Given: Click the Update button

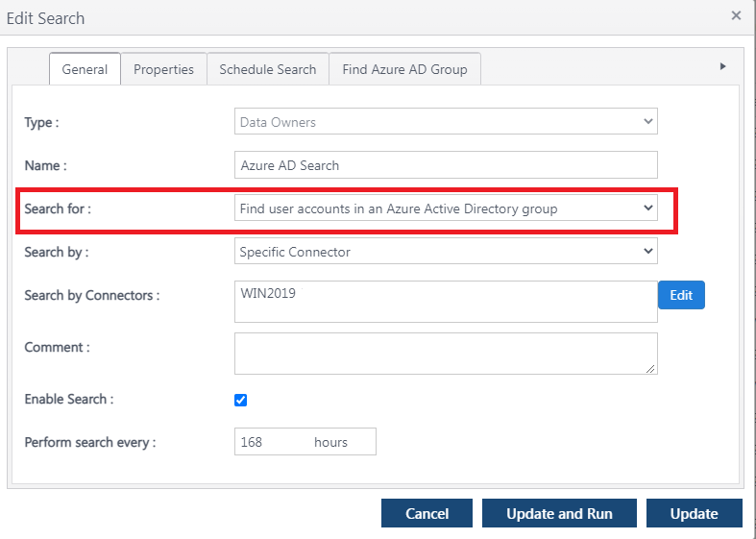Looking at the screenshot, I should [x=694, y=513].
